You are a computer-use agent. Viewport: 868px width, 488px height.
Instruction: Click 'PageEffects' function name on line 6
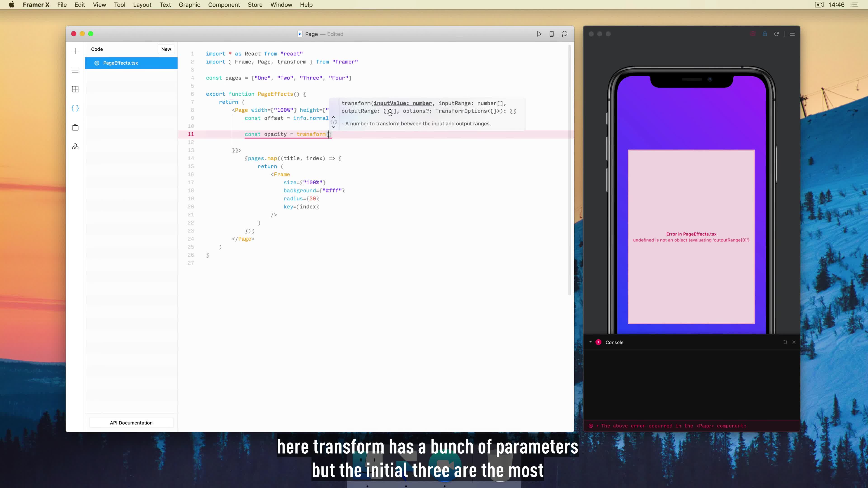coord(275,94)
